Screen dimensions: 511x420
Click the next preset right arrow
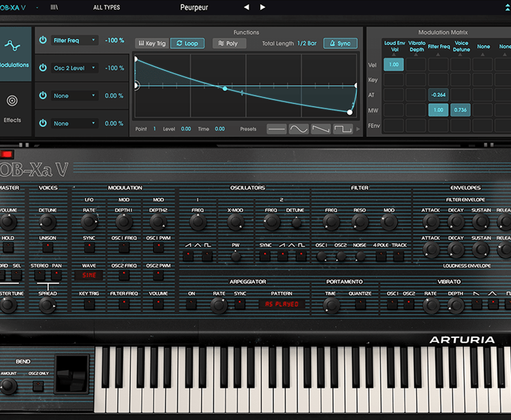(262, 7)
